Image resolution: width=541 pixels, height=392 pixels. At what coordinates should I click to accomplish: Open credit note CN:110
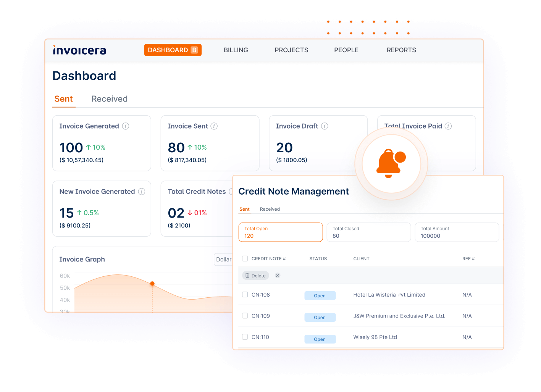[x=260, y=337]
